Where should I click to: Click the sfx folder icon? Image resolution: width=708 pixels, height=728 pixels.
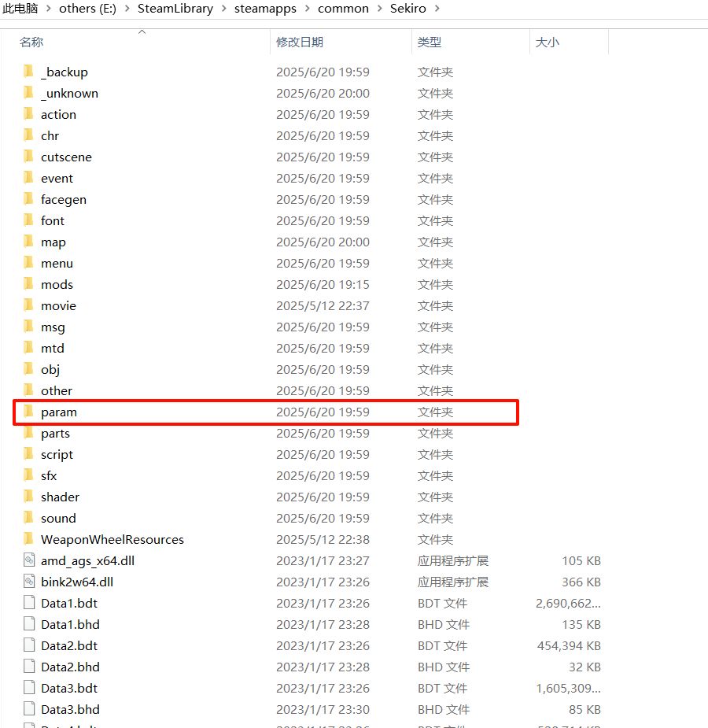(x=29, y=475)
